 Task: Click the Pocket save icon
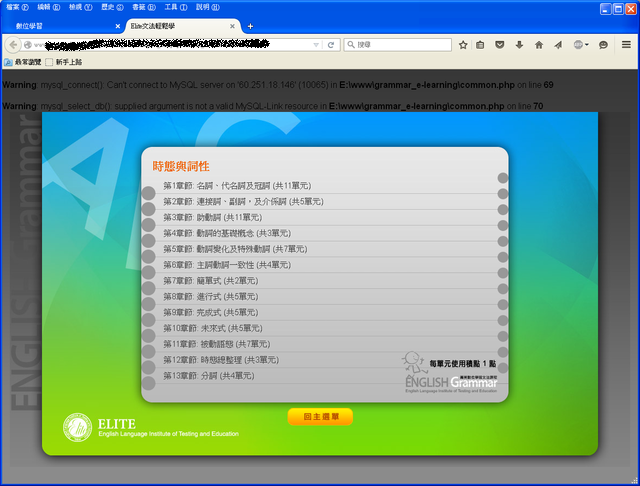501,45
